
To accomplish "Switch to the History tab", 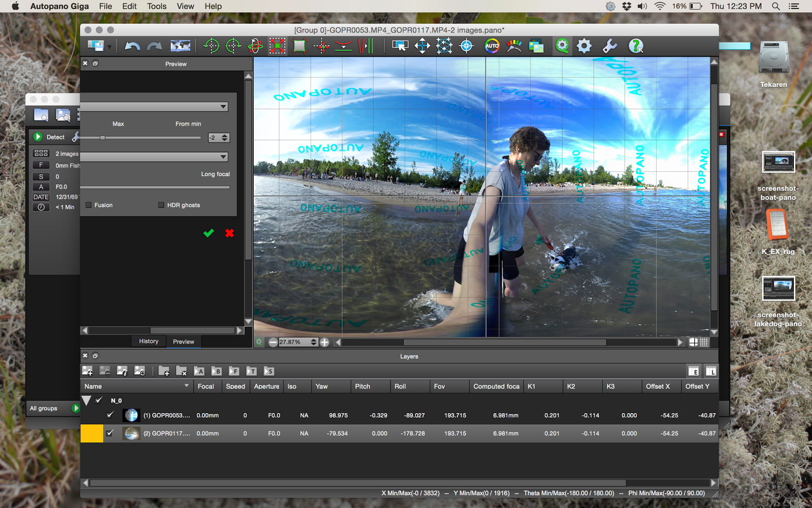I will coord(149,341).
